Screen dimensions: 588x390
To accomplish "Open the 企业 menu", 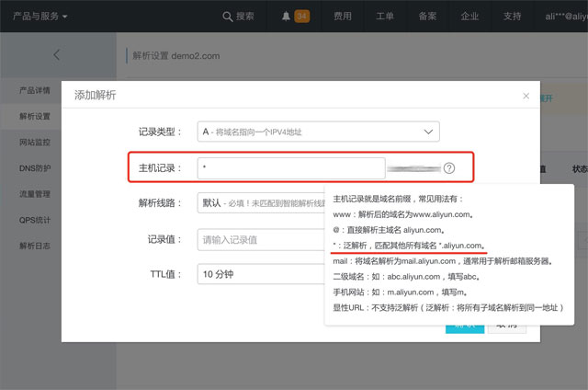I will (469, 17).
